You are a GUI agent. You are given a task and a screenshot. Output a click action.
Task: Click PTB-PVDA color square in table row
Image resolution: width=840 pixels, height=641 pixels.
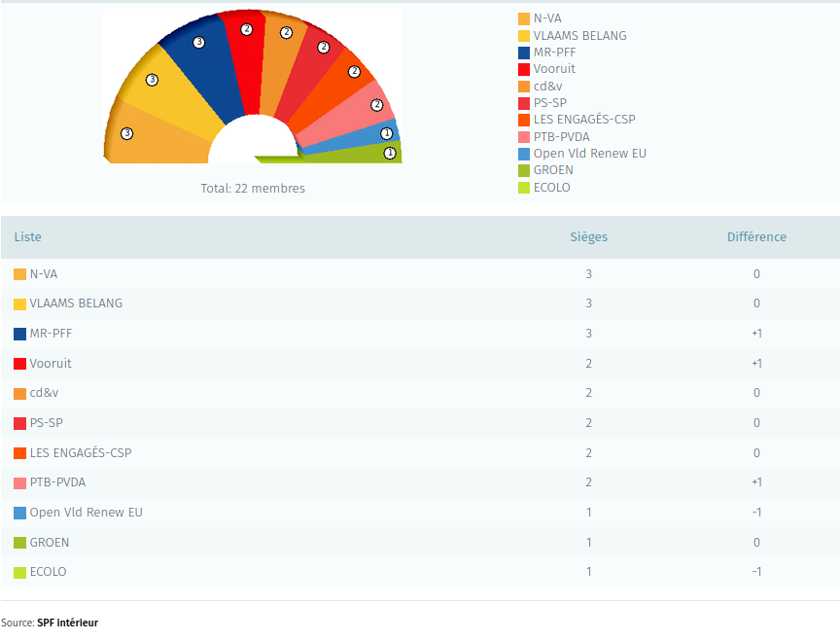coord(19,482)
